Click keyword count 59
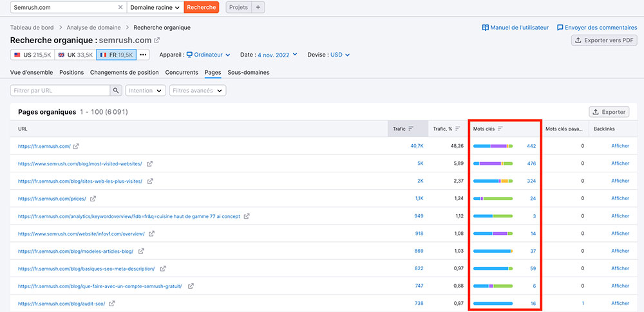644x312 pixels. tap(533, 269)
